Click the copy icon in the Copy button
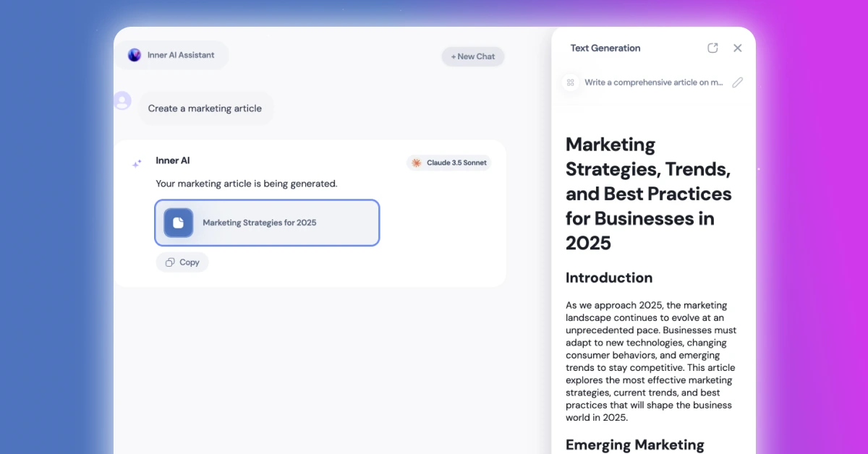The height and width of the screenshot is (454, 868). coord(170,262)
